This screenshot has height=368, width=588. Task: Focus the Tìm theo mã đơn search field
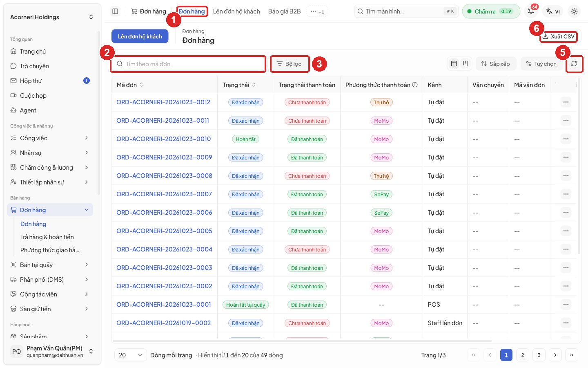coord(188,64)
